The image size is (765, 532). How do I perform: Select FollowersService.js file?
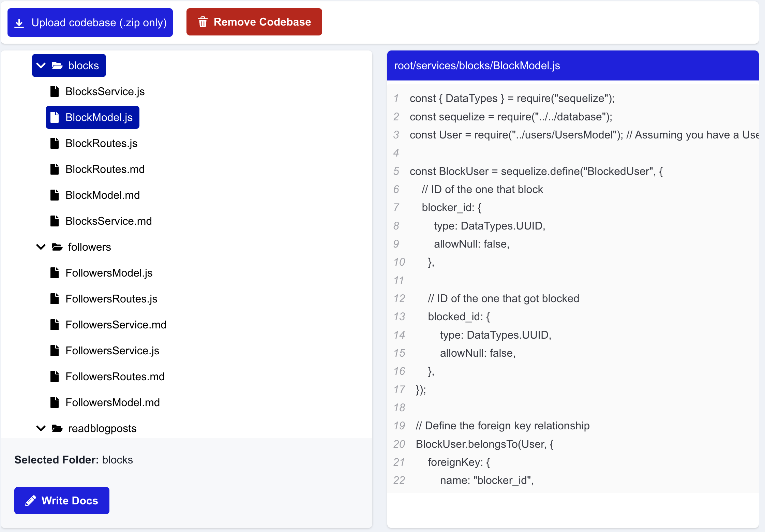pos(112,351)
